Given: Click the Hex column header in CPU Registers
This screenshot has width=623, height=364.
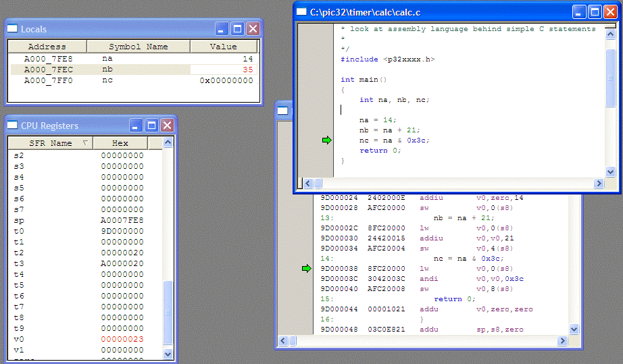Looking at the screenshot, I should pyautogui.click(x=120, y=143).
